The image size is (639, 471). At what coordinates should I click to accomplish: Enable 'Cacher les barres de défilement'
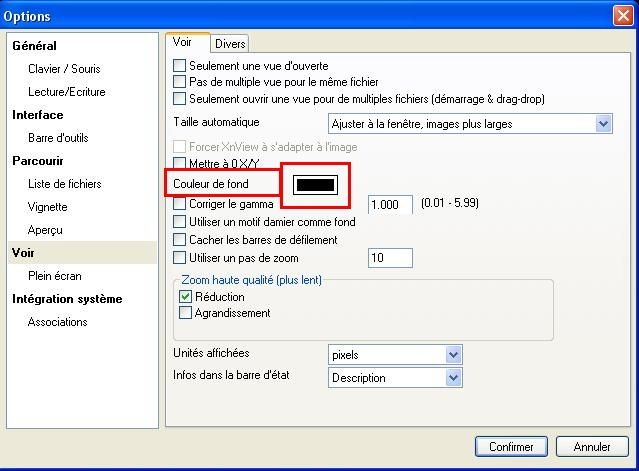(181, 240)
